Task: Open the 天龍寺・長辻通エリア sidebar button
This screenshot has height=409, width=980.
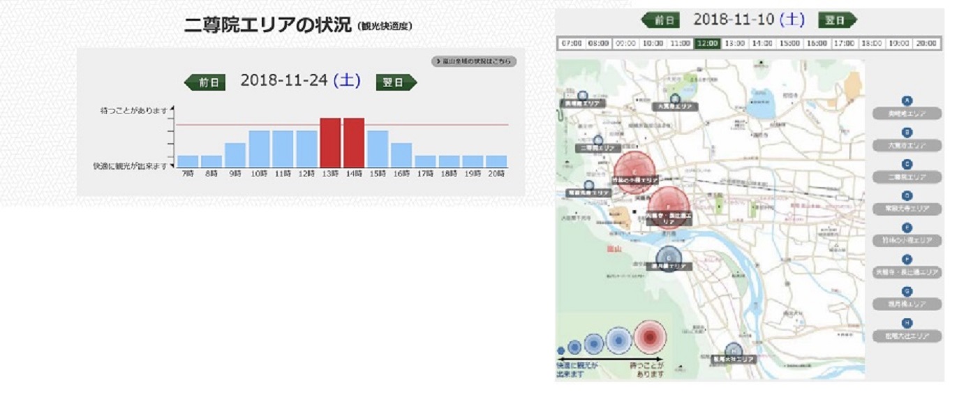Action: 907,272
